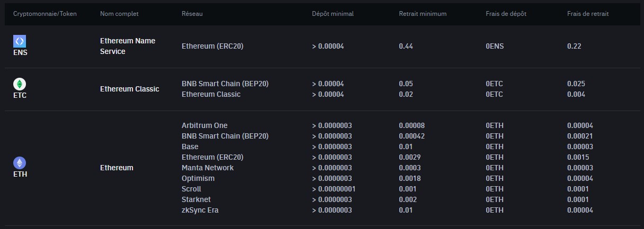Click the Ethereum ETH coin icon
This screenshot has height=229, width=644.
pyautogui.click(x=20, y=163)
